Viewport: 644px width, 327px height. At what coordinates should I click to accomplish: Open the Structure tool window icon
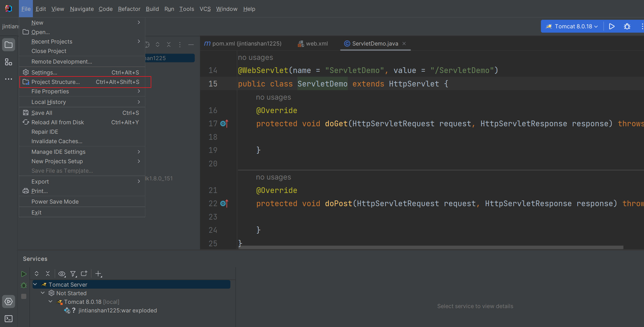[9, 62]
